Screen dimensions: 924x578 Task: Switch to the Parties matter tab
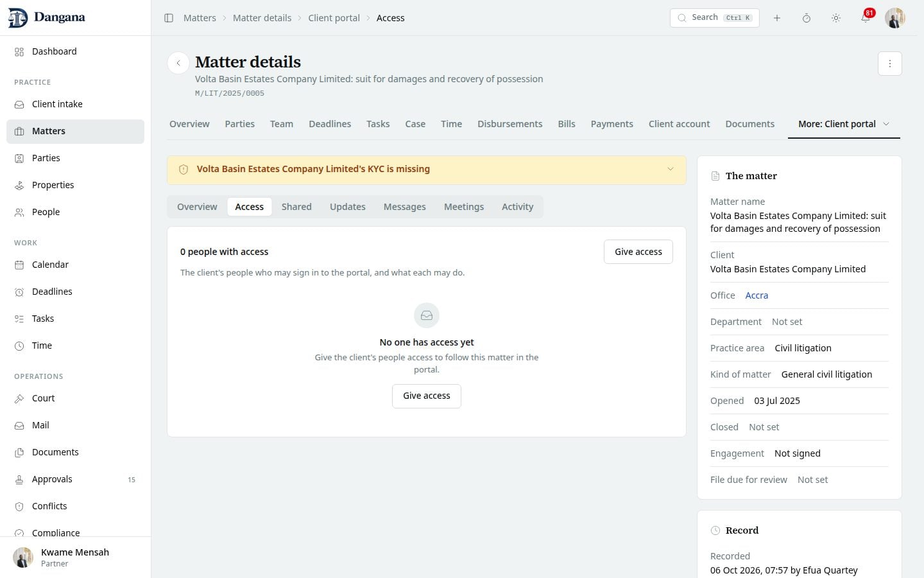239,124
